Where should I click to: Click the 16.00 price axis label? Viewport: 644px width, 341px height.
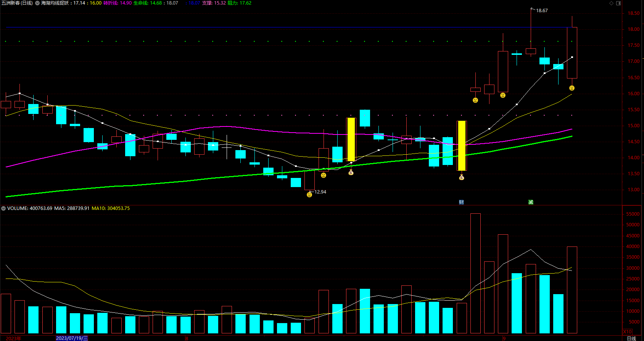(x=634, y=94)
